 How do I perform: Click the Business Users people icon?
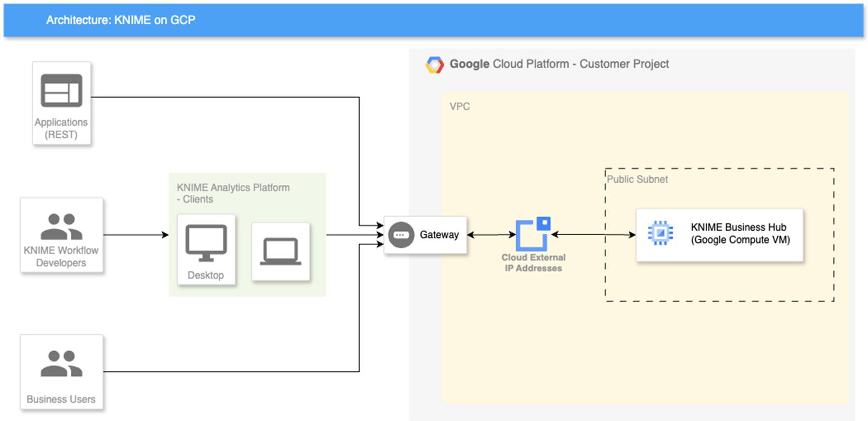tap(61, 364)
